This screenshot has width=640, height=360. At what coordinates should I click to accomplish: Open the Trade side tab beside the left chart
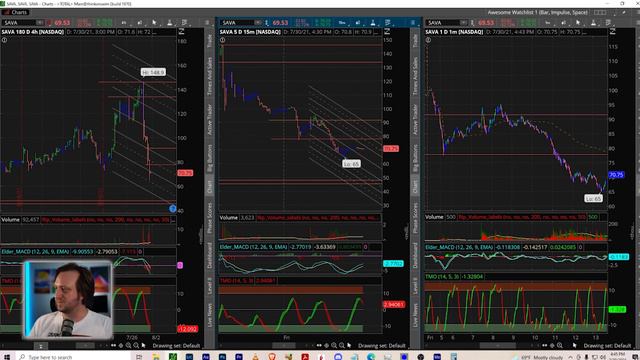tap(209, 41)
